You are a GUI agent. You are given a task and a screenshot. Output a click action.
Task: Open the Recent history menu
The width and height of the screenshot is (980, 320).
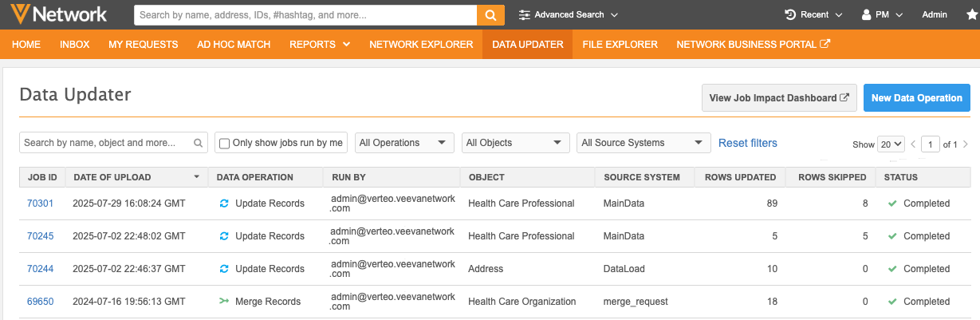pos(813,14)
